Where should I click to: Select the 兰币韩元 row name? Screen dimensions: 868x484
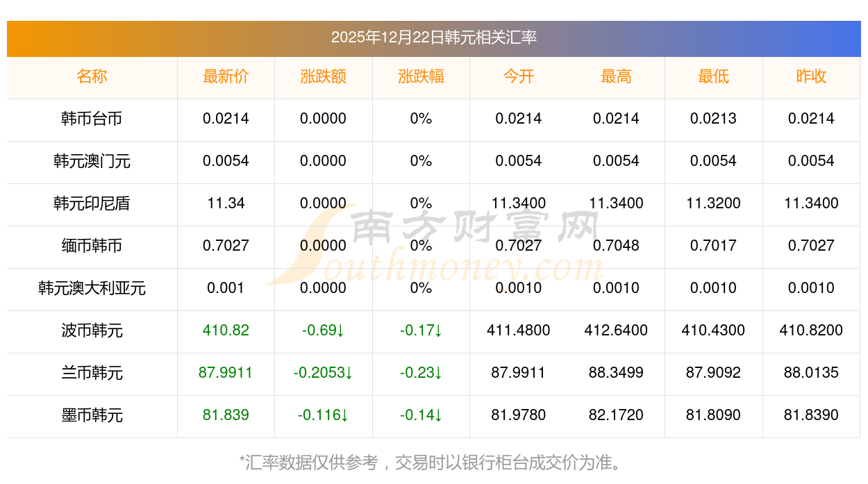pyautogui.click(x=92, y=373)
